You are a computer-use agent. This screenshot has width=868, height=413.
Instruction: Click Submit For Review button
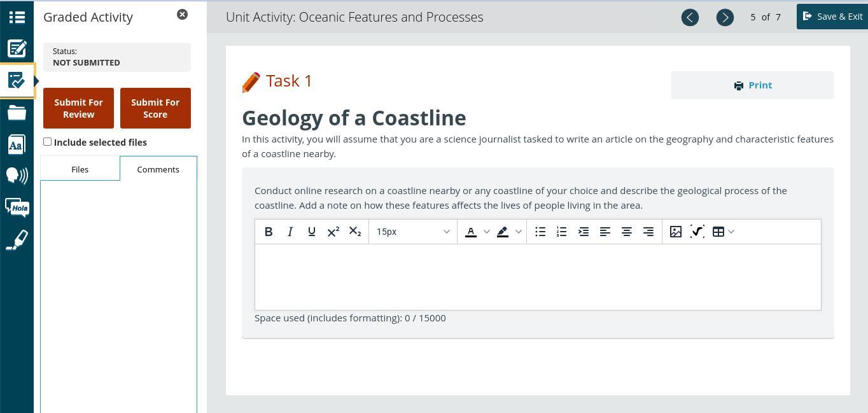tap(78, 108)
